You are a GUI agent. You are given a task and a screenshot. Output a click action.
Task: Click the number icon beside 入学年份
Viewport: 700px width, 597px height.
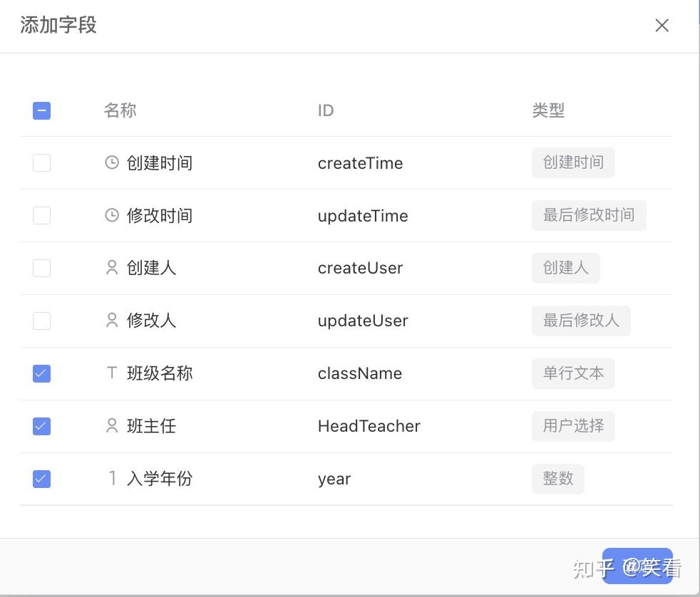coord(113,478)
